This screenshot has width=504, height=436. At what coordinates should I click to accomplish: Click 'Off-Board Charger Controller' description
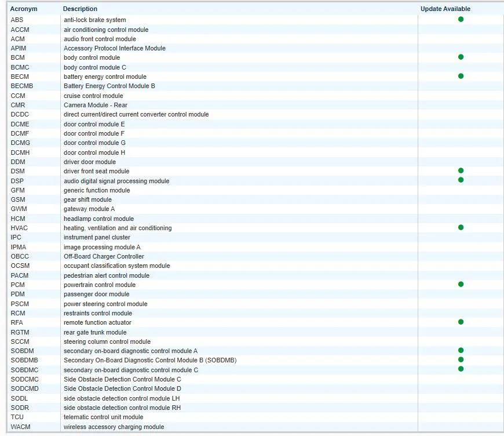pyautogui.click(x=104, y=256)
